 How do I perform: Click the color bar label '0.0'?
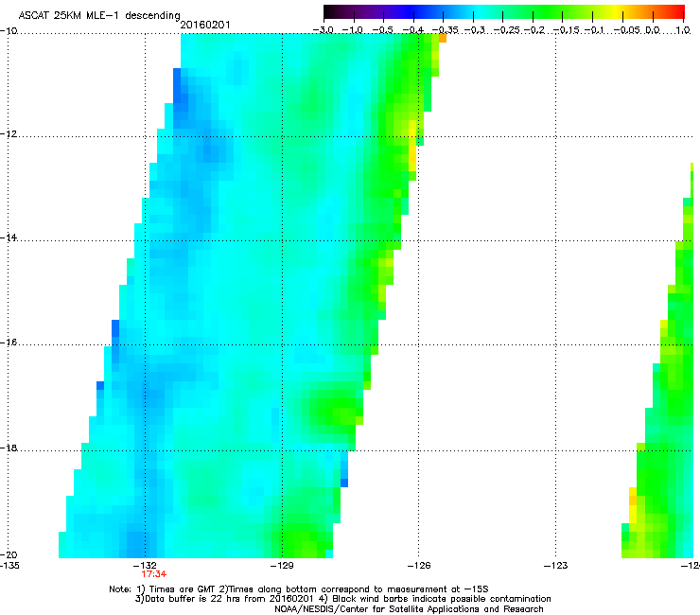click(653, 30)
